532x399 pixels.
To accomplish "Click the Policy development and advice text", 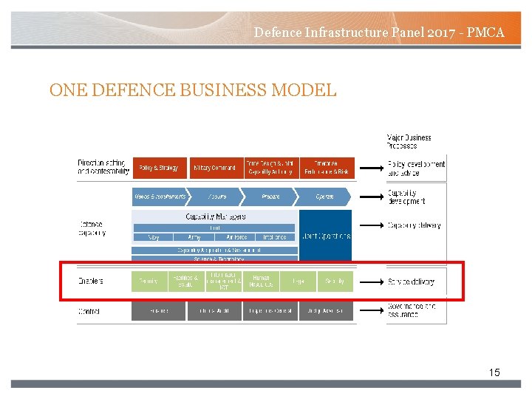I will pos(416,168).
